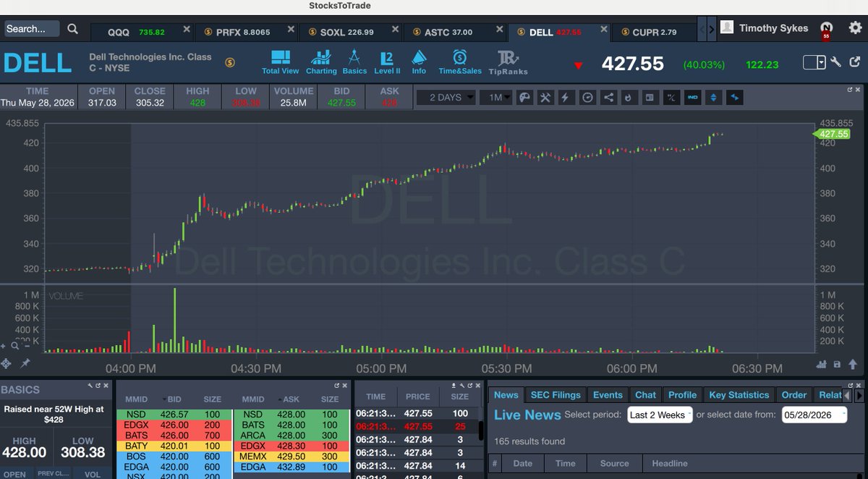Show next ticker tabs with the right chevron

coord(712,29)
